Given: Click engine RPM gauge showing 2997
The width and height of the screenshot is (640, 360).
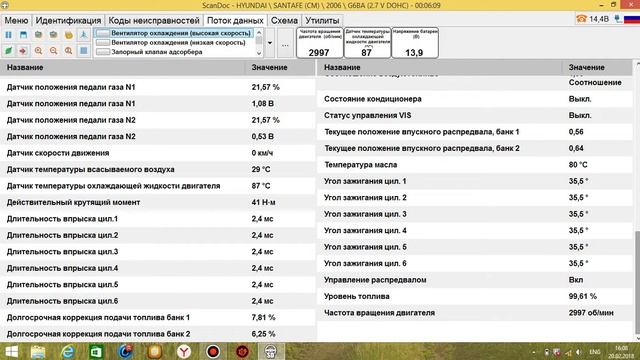Looking at the screenshot, I should click(320, 43).
